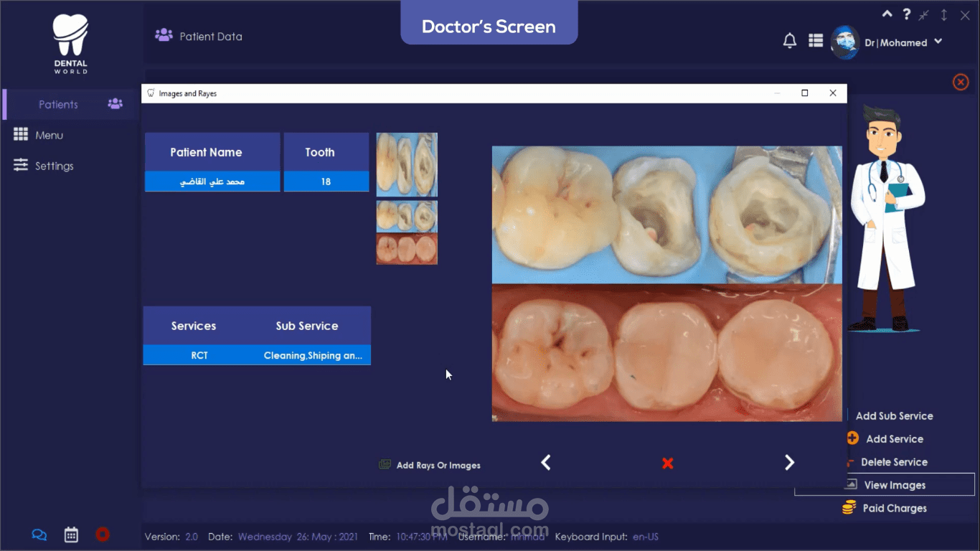
Task: Click the orange plus icon beside Add Service
Action: tap(852, 438)
